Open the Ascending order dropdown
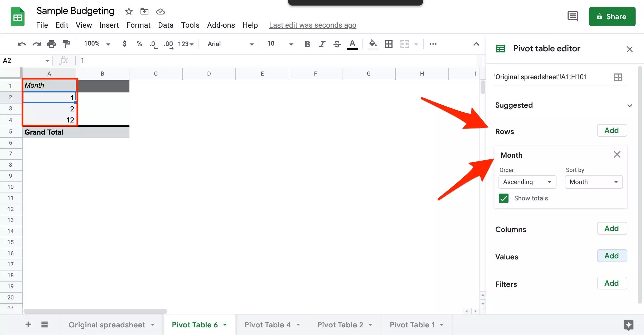This screenshot has height=335, width=644. coord(527,182)
